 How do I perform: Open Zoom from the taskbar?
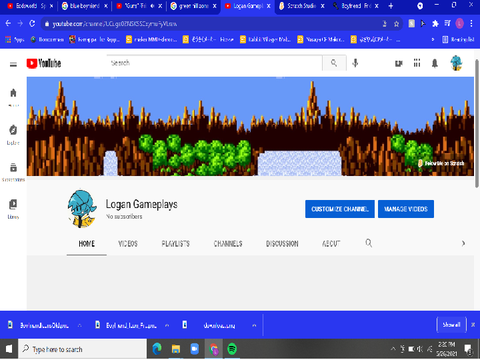(194, 349)
